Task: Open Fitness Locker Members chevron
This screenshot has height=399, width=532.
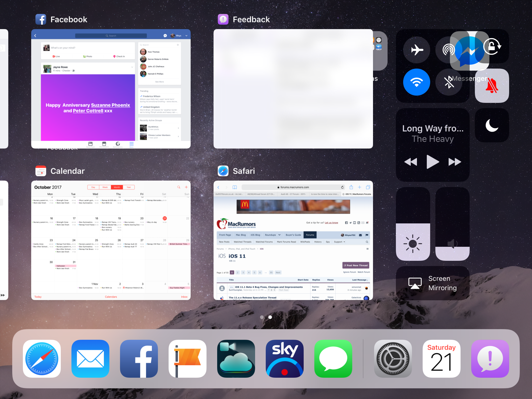Action: coord(178,136)
